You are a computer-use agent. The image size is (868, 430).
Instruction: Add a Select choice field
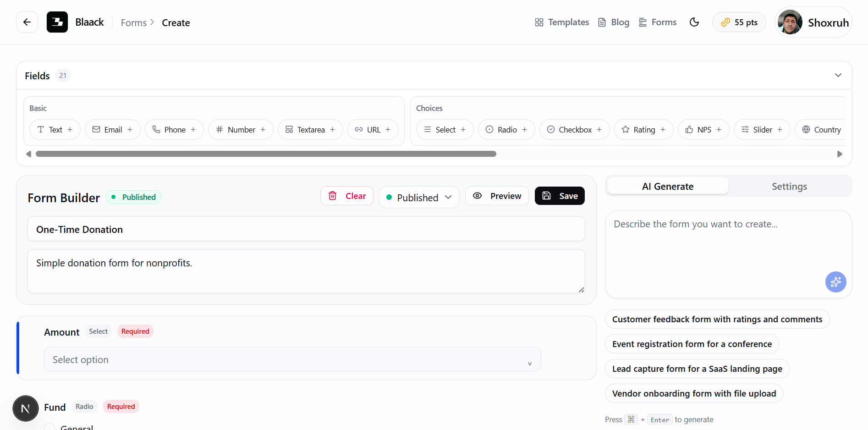click(x=445, y=130)
